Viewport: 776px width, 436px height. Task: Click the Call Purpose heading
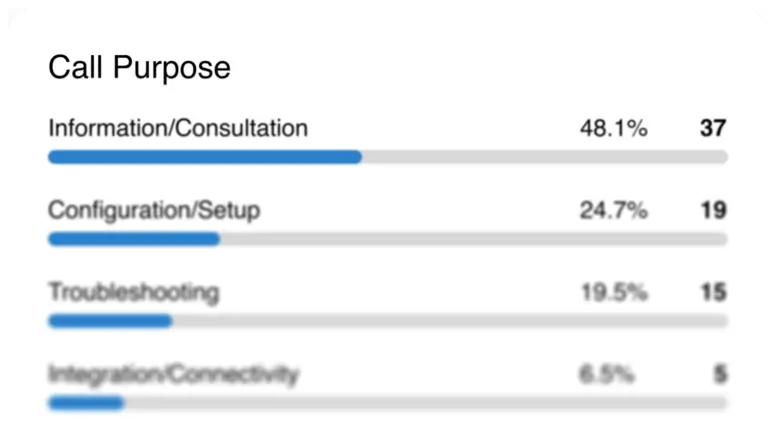139,68
